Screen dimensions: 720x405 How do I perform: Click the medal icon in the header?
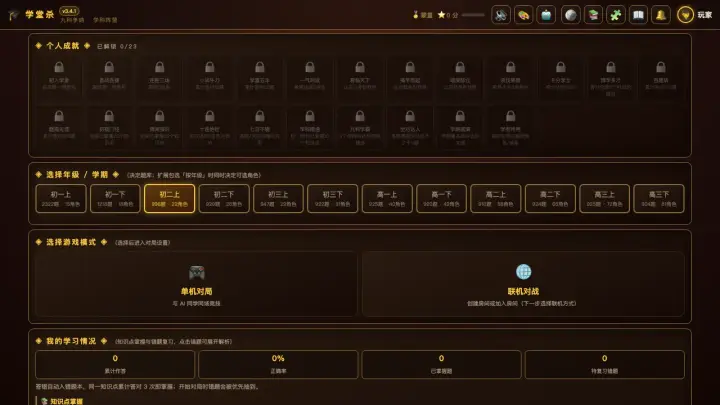[x=416, y=15]
